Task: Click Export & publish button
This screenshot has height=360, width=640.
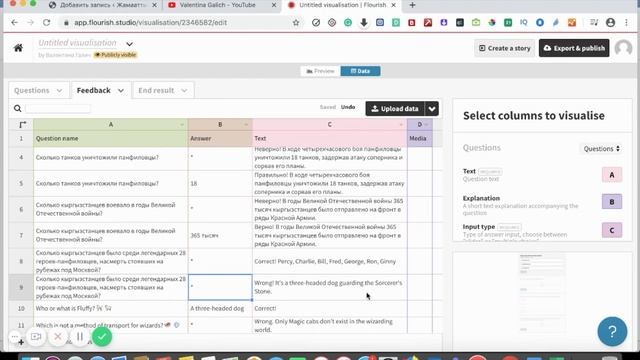Action: click(574, 48)
